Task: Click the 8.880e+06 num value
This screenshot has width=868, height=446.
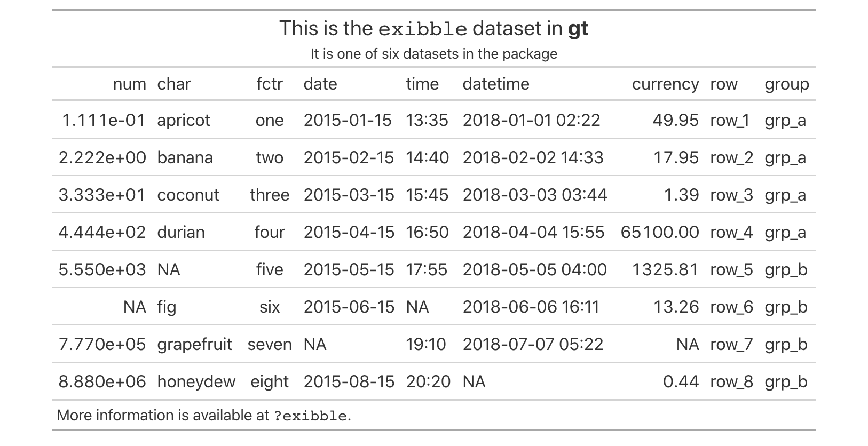Action: pos(102,381)
